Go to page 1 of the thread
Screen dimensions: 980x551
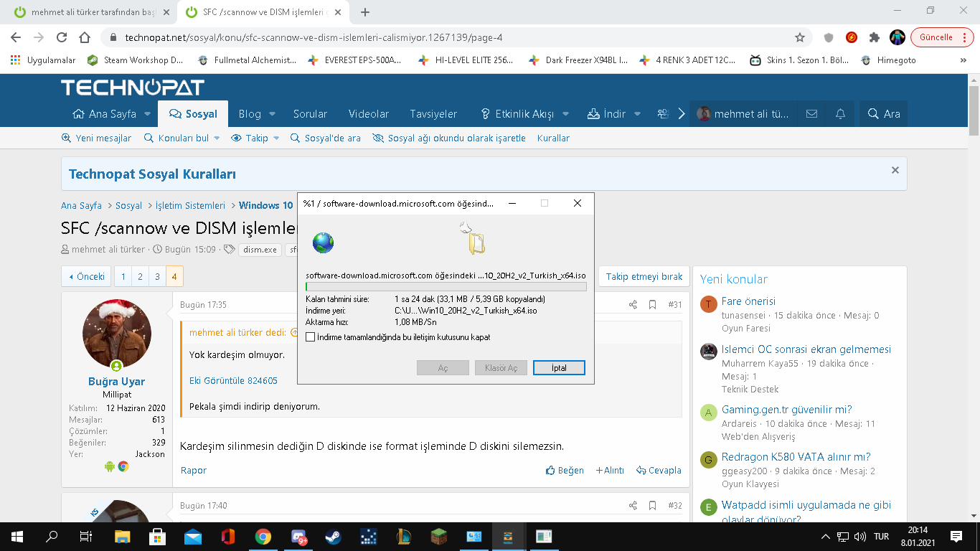click(x=123, y=276)
